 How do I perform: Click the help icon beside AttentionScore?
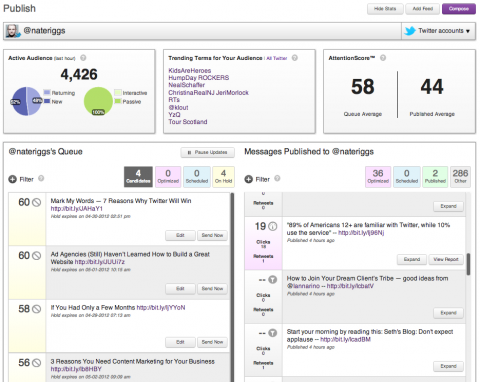pyautogui.click(x=383, y=58)
